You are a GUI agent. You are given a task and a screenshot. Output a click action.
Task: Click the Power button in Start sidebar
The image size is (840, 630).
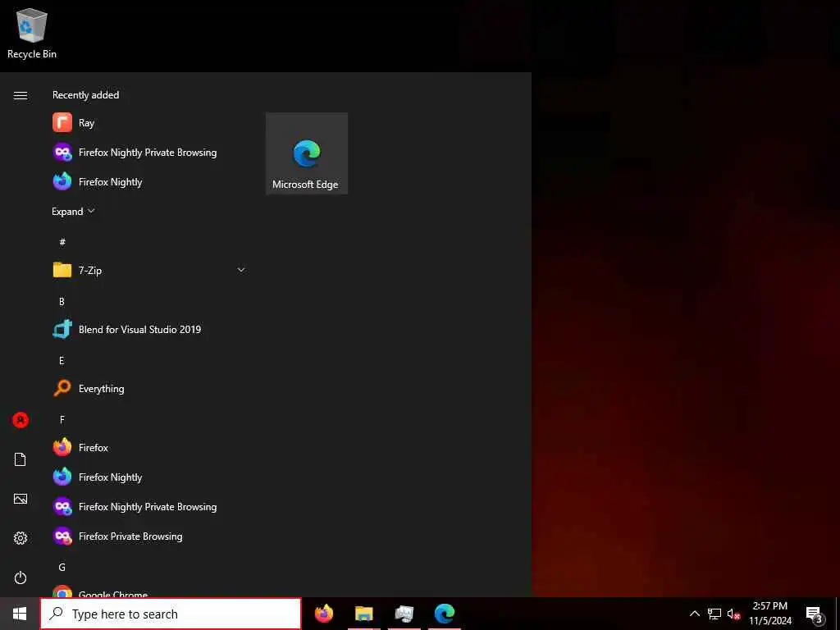(21, 577)
